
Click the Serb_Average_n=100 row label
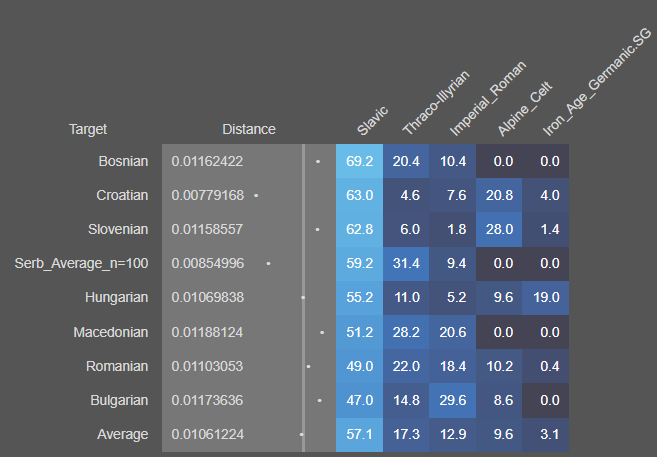tap(81, 263)
